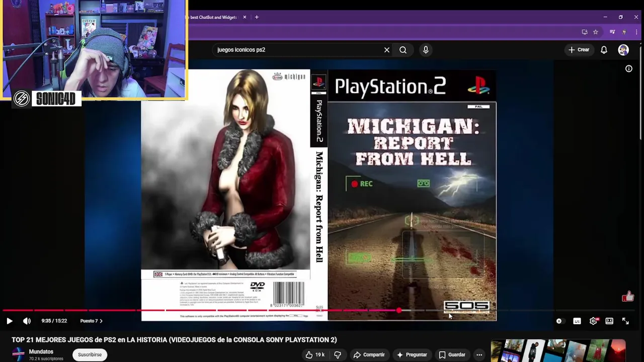Click the '9:35 / 15:22' time display

pos(54,321)
